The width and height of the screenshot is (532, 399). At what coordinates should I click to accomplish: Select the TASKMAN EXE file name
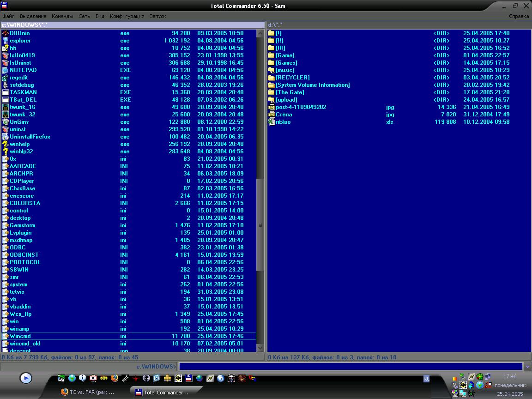(x=24, y=92)
